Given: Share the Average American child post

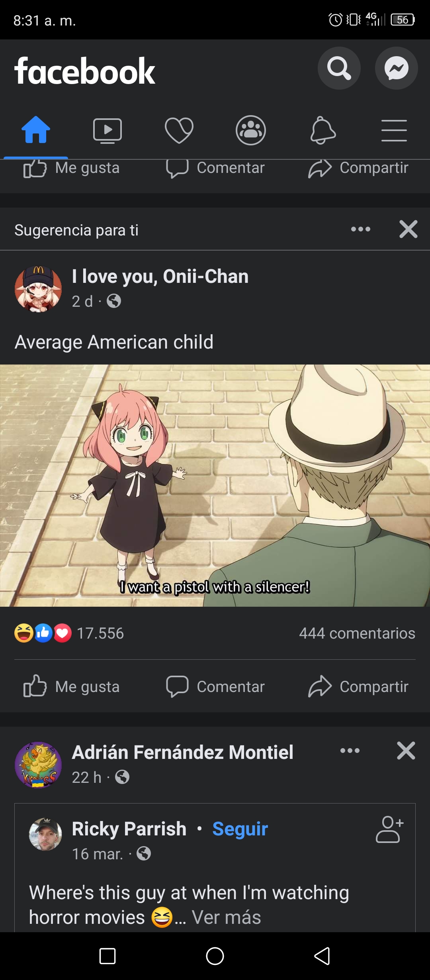Looking at the screenshot, I should pyautogui.click(x=358, y=686).
